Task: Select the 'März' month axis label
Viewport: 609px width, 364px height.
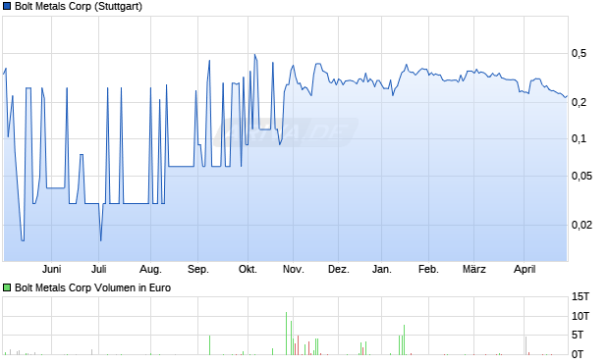Action: click(474, 269)
